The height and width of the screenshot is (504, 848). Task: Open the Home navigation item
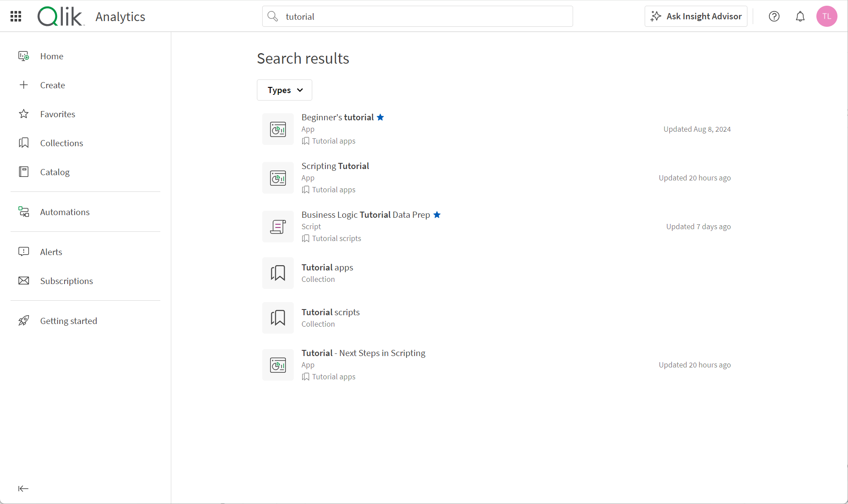52,56
